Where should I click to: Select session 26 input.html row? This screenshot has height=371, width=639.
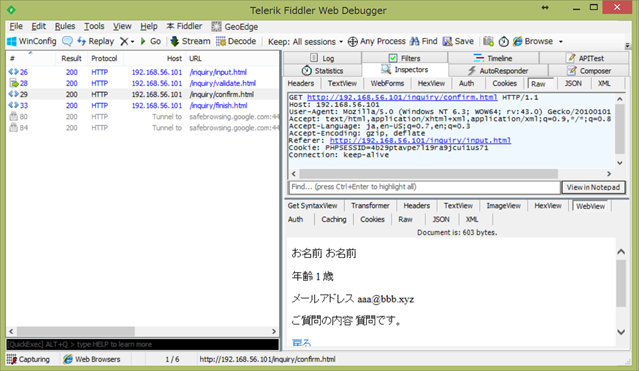142,72
